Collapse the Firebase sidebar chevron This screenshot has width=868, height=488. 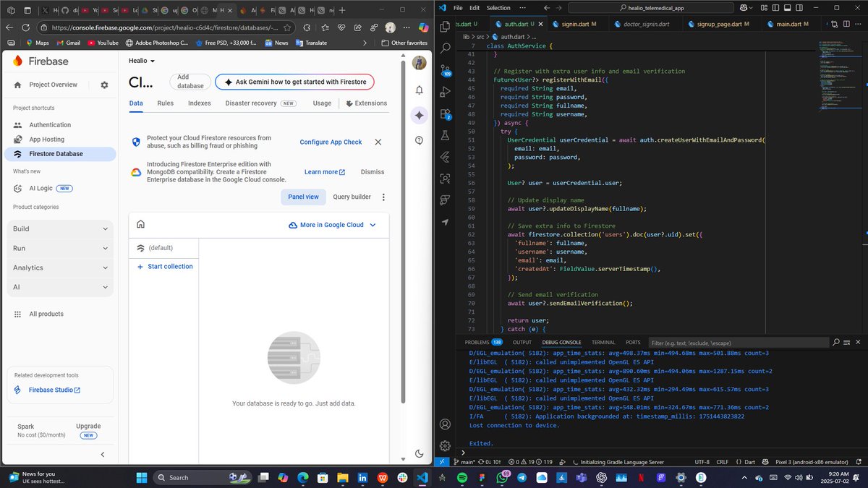coord(102,454)
